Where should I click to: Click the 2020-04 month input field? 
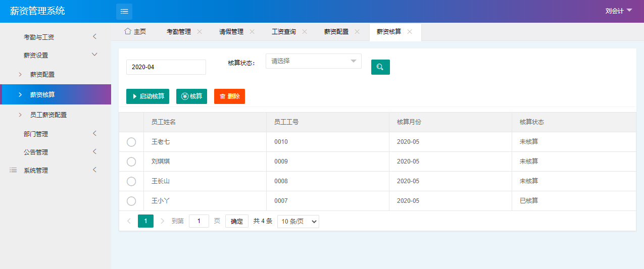166,67
